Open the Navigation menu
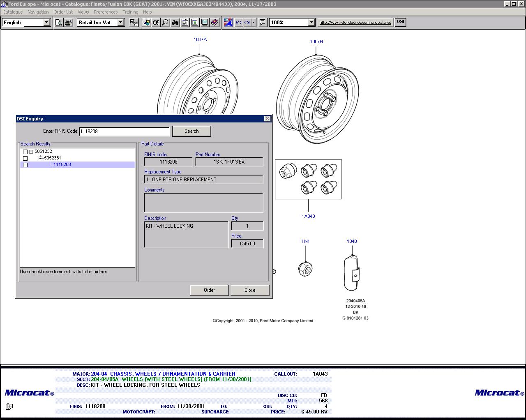The height and width of the screenshot is (420, 526). pos(38,12)
